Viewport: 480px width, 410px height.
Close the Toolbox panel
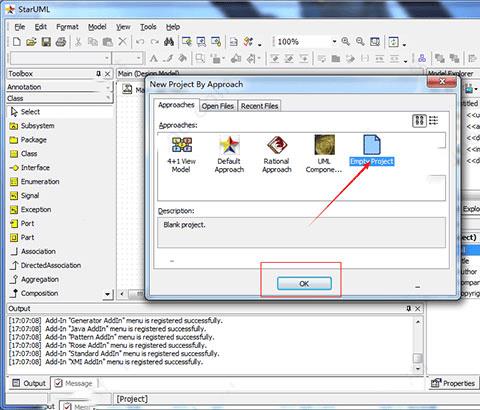click(x=107, y=74)
